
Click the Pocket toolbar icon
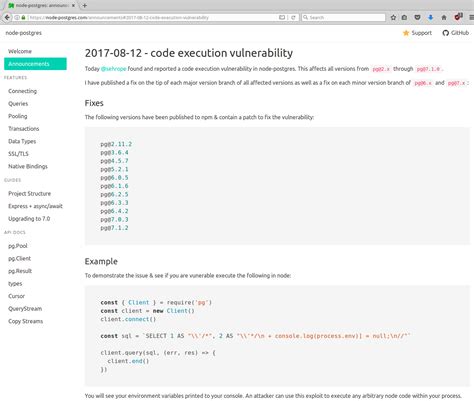(x=417, y=17)
